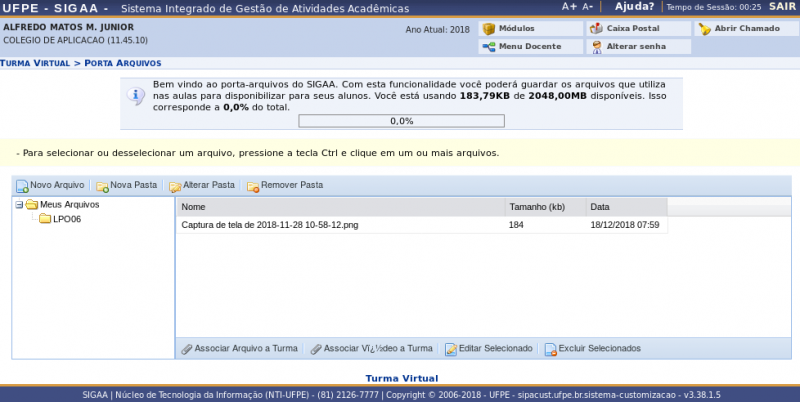Click the file size value 184
800x402 pixels.
point(516,225)
